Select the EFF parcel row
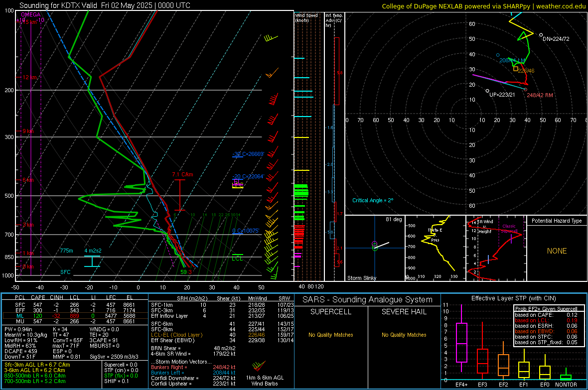 tap(75, 310)
